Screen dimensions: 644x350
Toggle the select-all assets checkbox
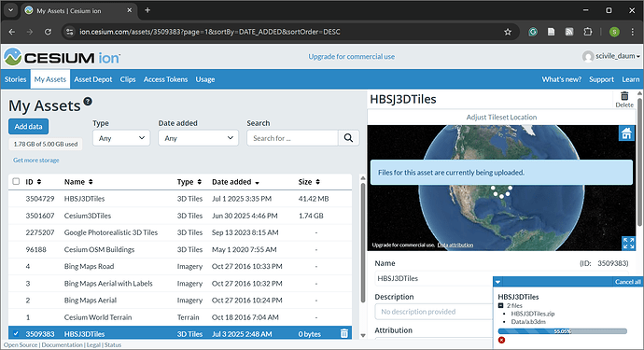click(16, 181)
